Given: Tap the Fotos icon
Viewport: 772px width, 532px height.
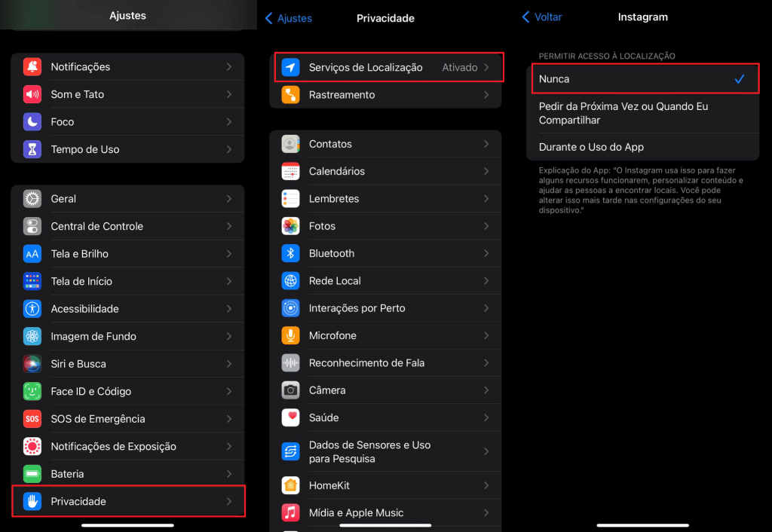Looking at the screenshot, I should point(290,226).
